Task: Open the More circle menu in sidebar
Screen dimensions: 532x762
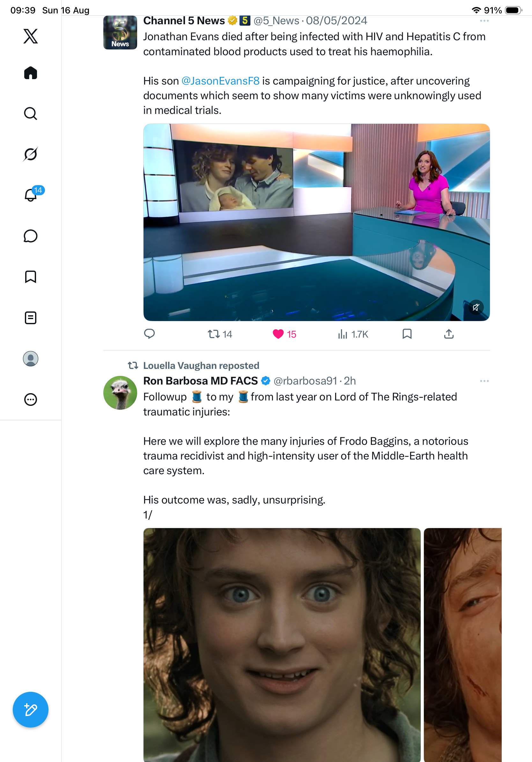Action: tap(31, 400)
